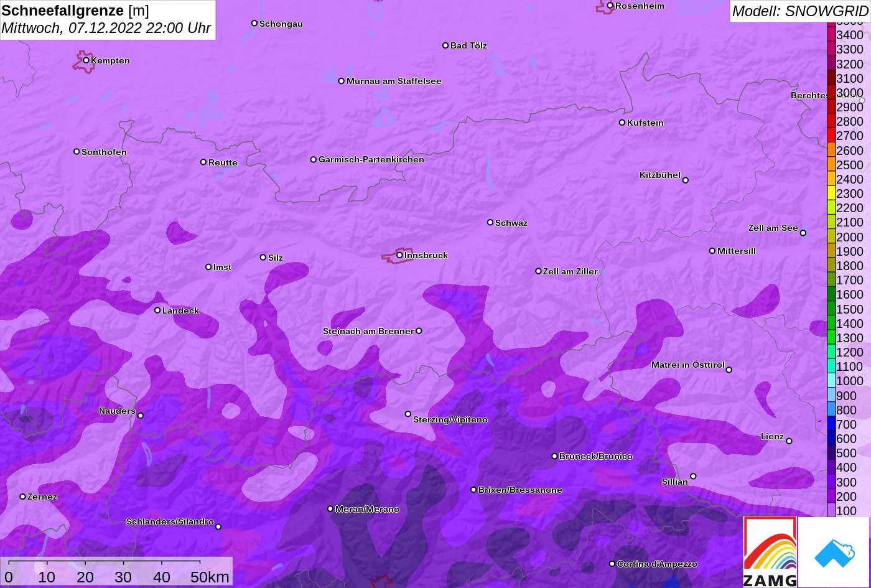Click the '50km' scale bar label

(x=210, y=577)
